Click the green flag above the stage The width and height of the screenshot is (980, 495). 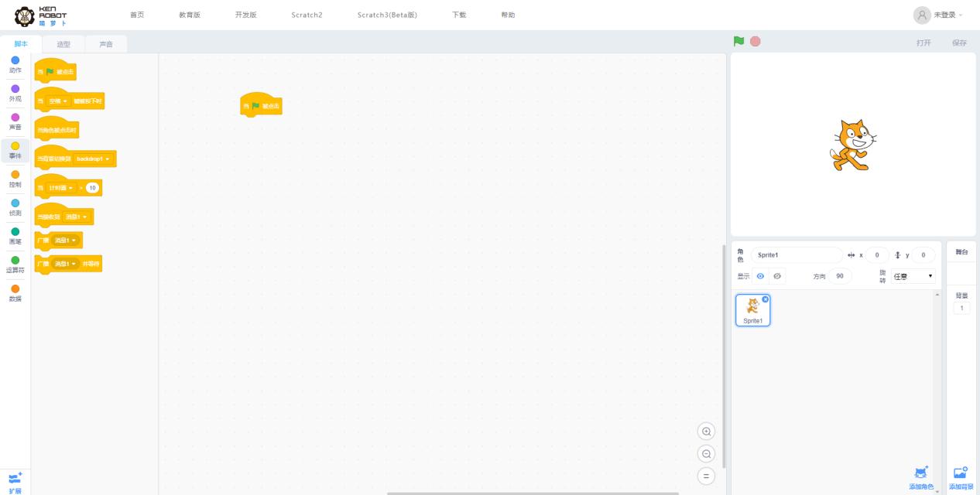[738, 42]
